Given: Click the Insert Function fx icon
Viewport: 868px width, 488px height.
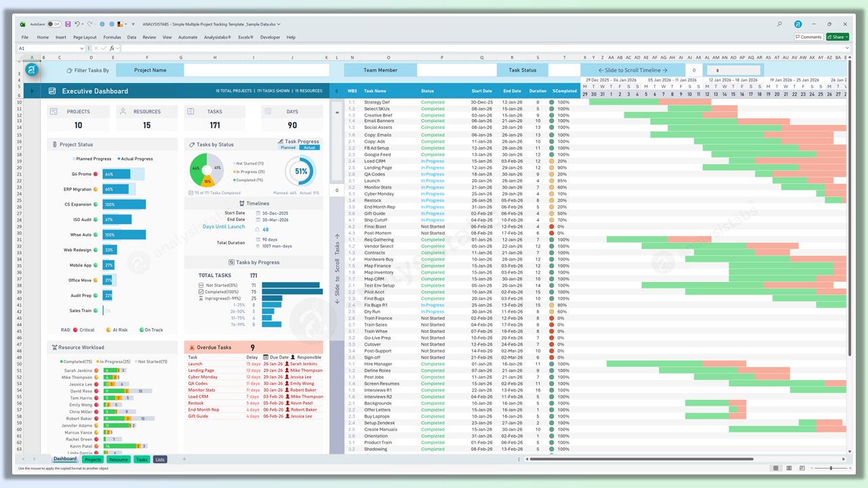Looking at the screenshot, I should pyautogui.click(x=113, y=49).
